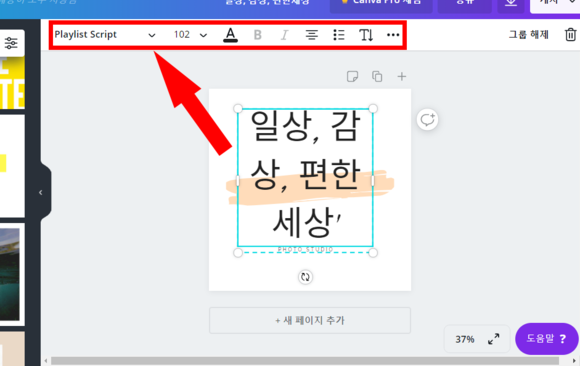This screenshot has width=580, height=366.
Task: Change text alignment
Action: click(311, 35)
